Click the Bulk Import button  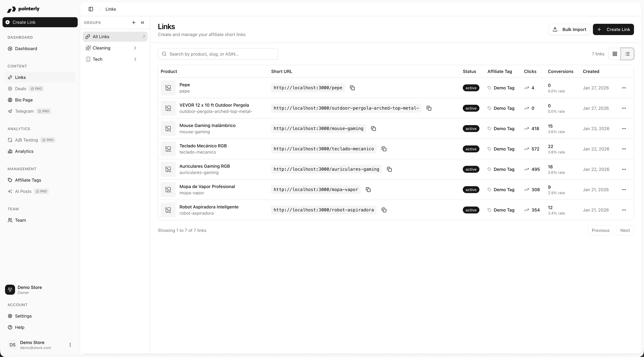pos(569,29)
